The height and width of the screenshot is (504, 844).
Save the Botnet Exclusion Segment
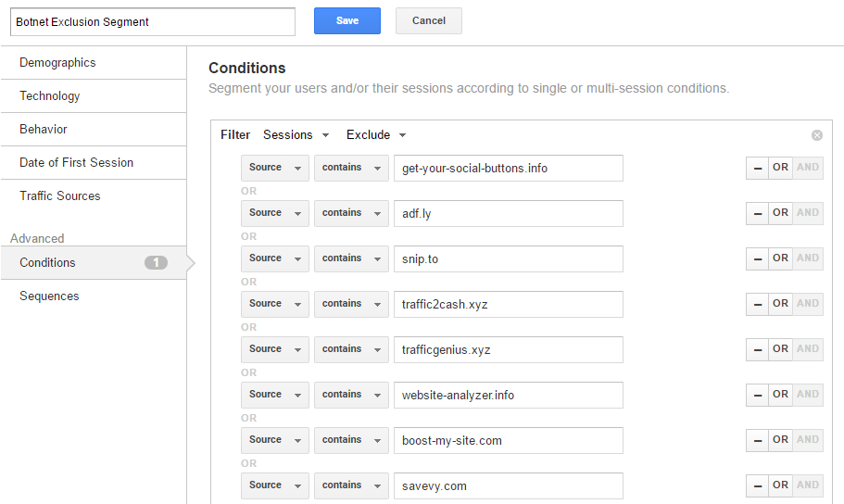347,21
